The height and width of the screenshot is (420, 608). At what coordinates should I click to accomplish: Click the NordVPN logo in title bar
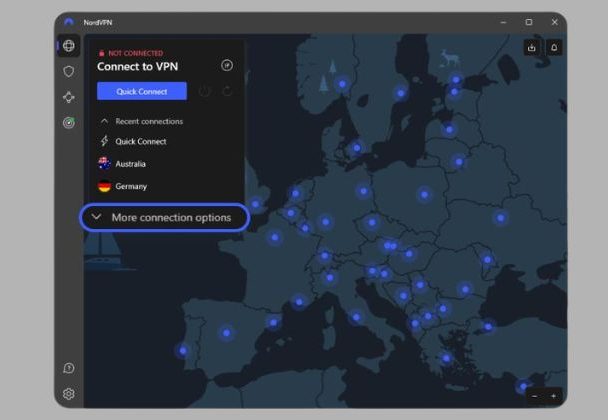click(69, 22)
